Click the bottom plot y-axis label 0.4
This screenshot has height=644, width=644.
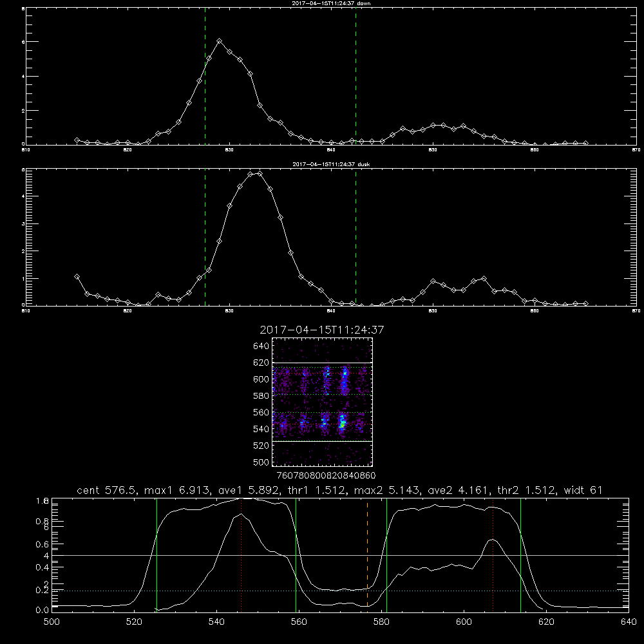pyautogui.click(x=43, y=567)
